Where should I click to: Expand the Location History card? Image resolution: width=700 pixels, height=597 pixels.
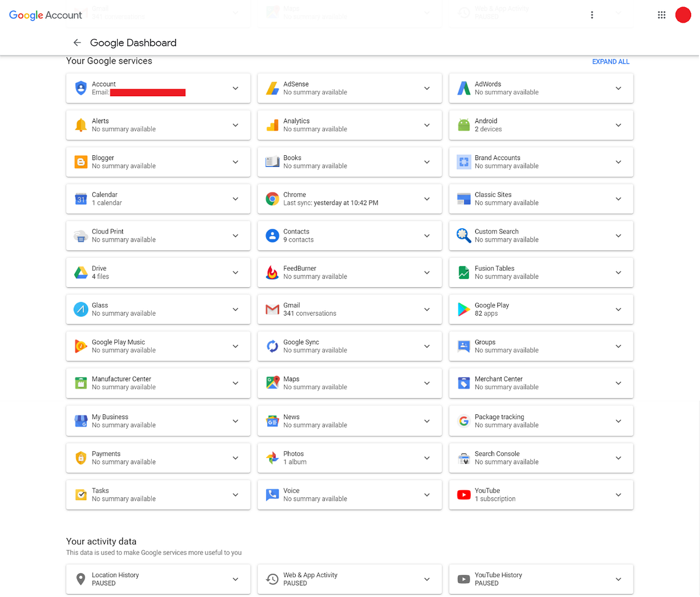click(236, 579)
